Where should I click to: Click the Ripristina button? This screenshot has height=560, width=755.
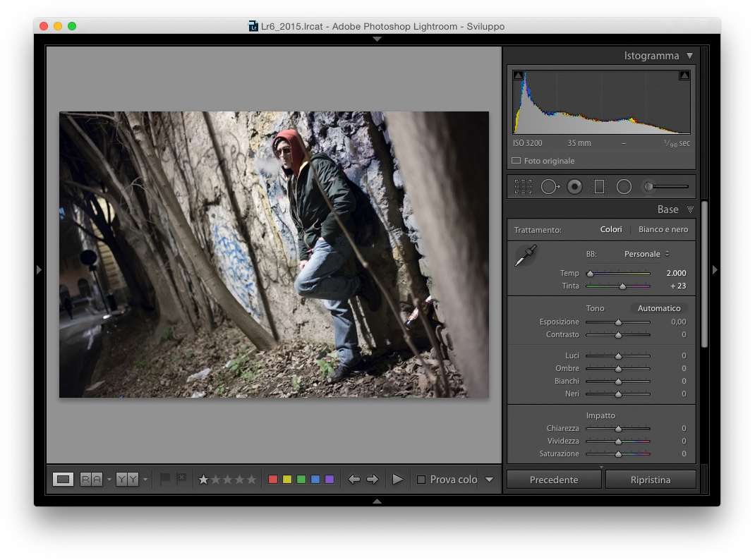click(650, 480)
